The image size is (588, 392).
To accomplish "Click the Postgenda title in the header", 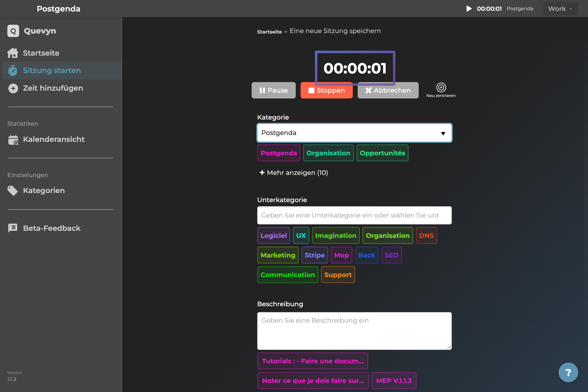I will coord(59,9).
